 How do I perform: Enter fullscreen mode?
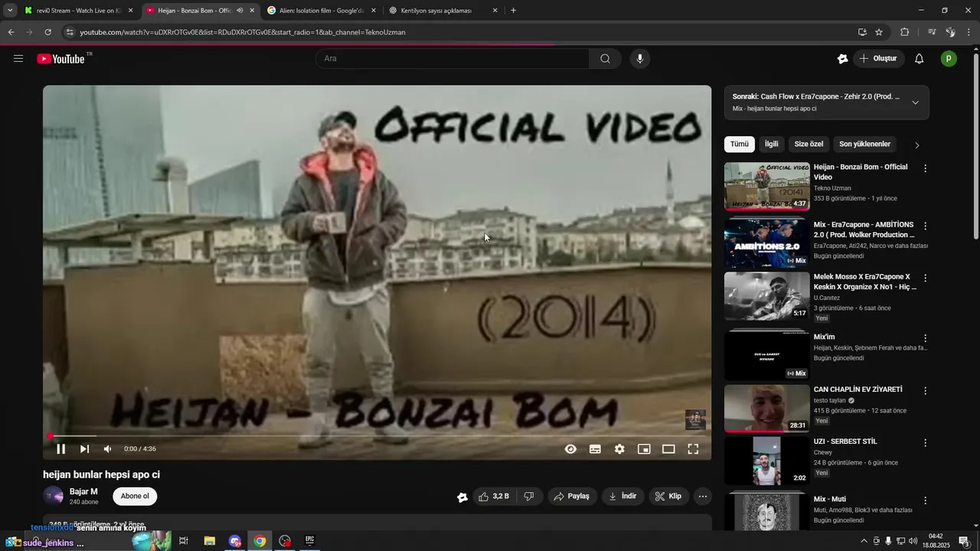click(x=693, y=449)
